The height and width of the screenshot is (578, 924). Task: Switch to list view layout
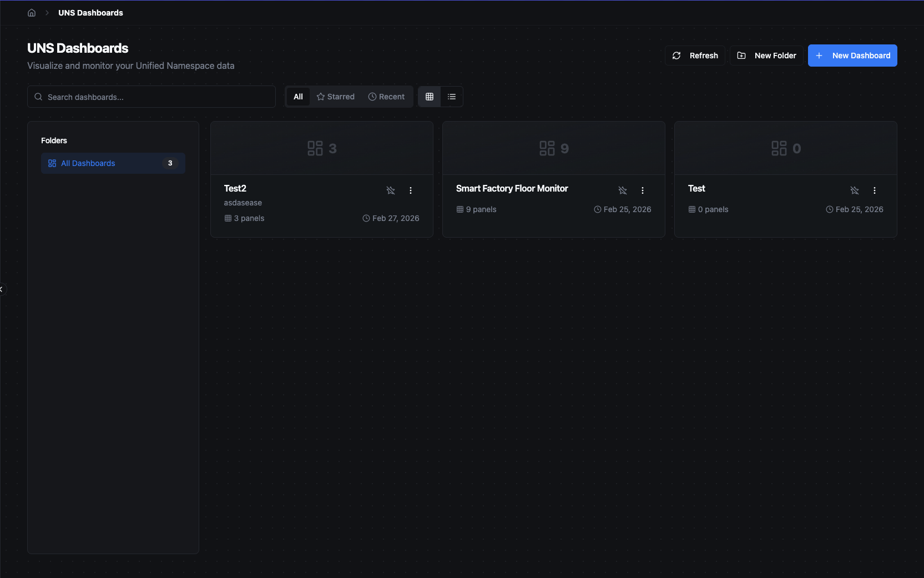tap(452, 97)
